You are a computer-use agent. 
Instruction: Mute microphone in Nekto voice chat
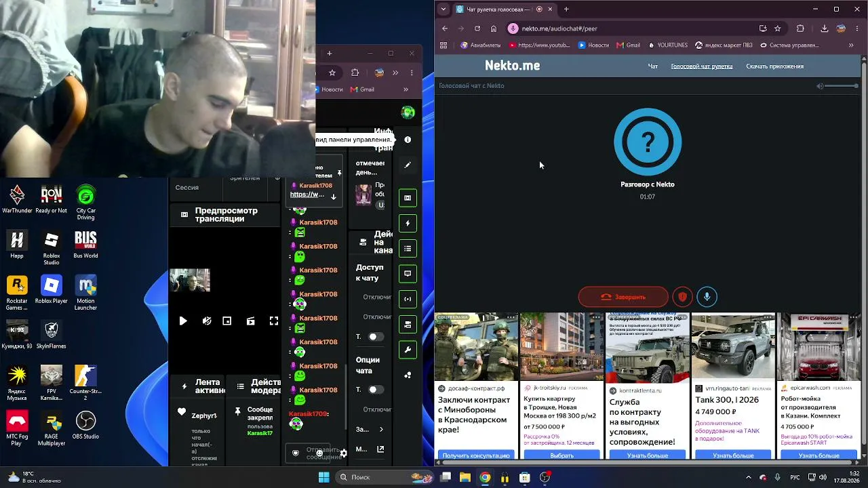tap(707, 297)
